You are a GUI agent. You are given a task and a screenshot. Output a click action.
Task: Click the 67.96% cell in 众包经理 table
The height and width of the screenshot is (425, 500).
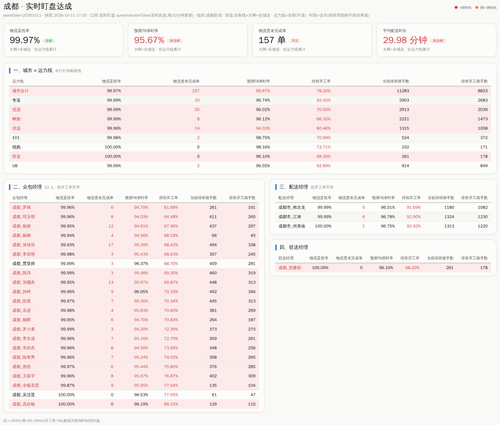click(171, 226)
